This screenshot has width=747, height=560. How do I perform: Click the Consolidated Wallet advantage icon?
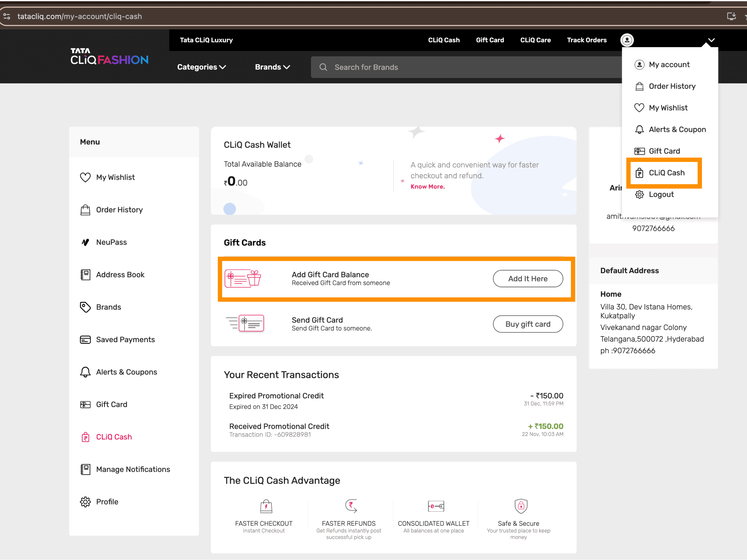(x=436, y=506)
